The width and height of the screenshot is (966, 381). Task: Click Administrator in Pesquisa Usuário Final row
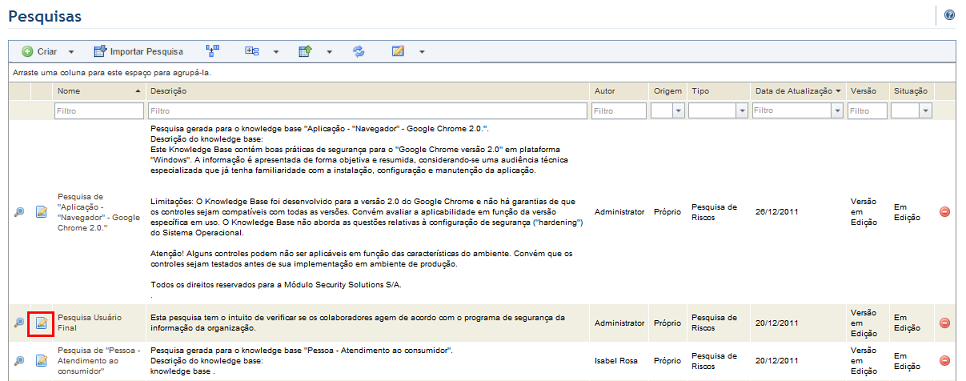pyautogui.click(x=619, y=322)
